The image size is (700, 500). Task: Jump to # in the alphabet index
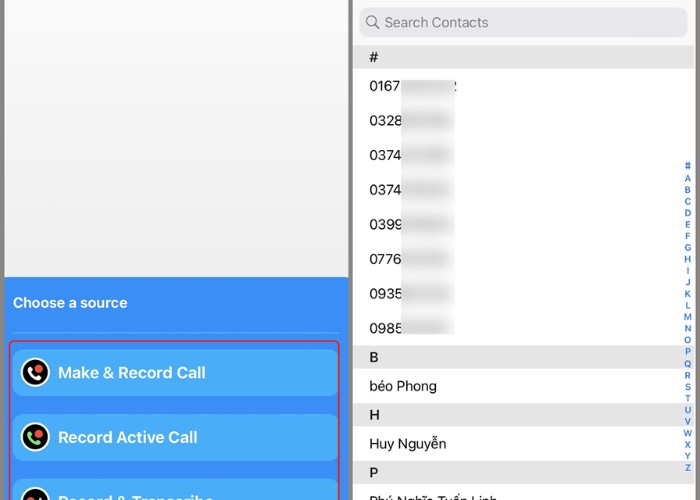(688, 166)
